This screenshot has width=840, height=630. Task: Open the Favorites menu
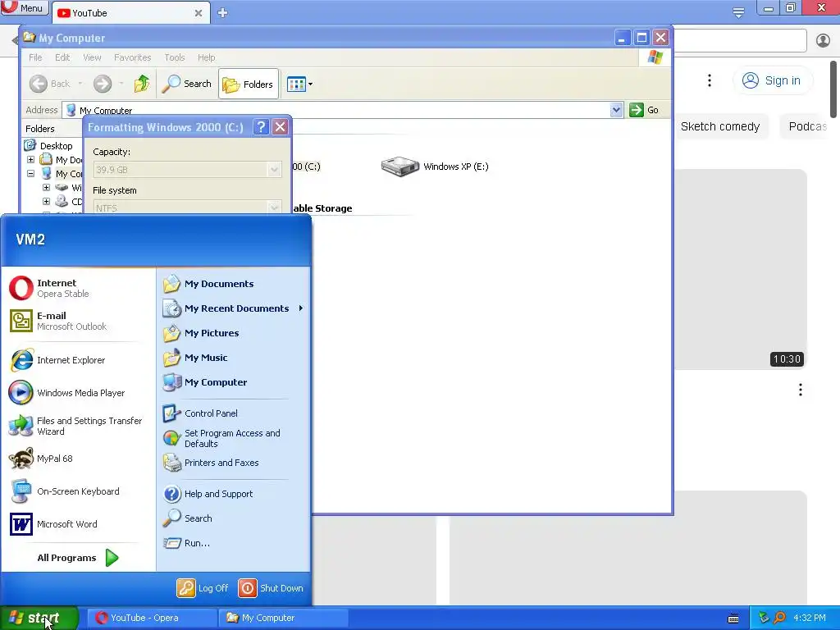pyautogui.click(x=132, y=57)
